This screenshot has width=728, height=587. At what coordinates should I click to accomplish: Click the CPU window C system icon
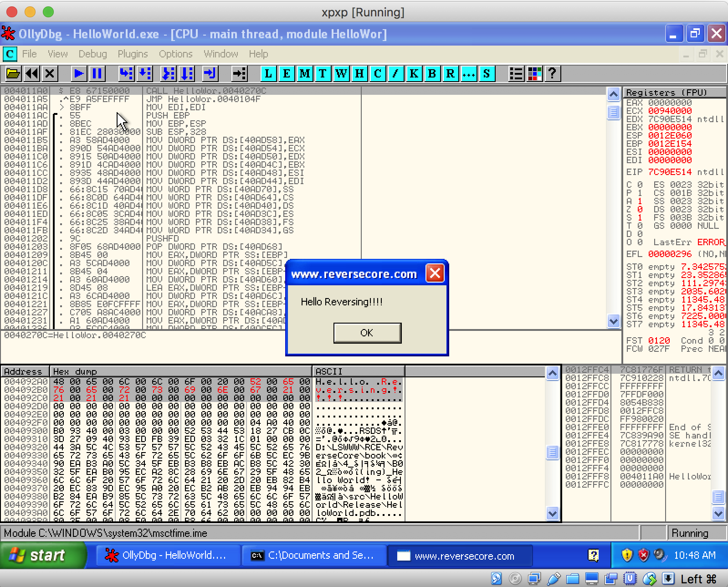click(x=10, y=54)
